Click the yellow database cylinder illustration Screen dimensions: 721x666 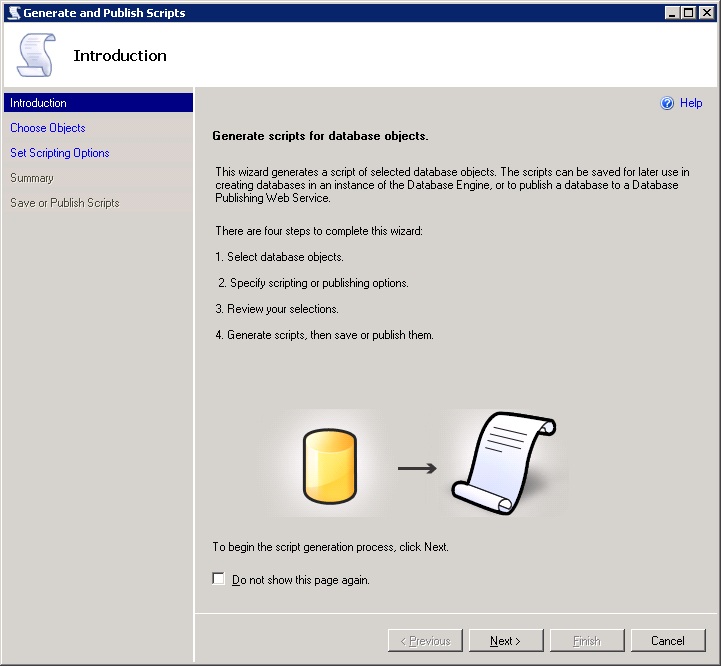[x=330, y=467]
